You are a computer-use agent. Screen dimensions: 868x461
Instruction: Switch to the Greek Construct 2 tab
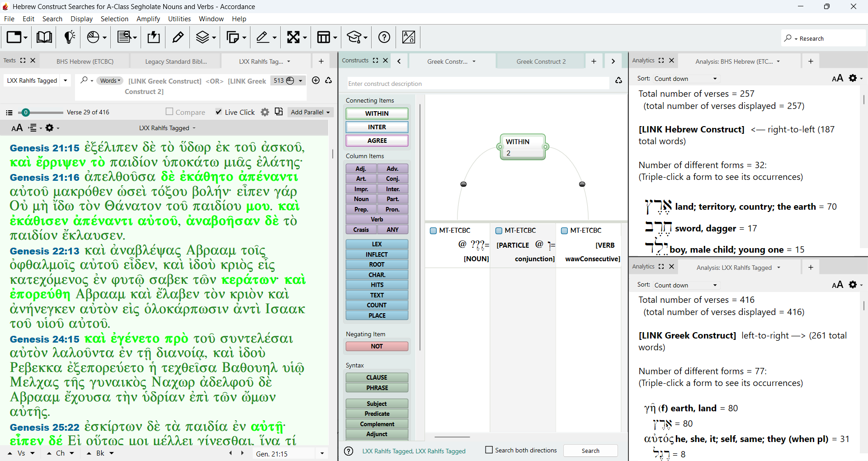coord(541,61)
